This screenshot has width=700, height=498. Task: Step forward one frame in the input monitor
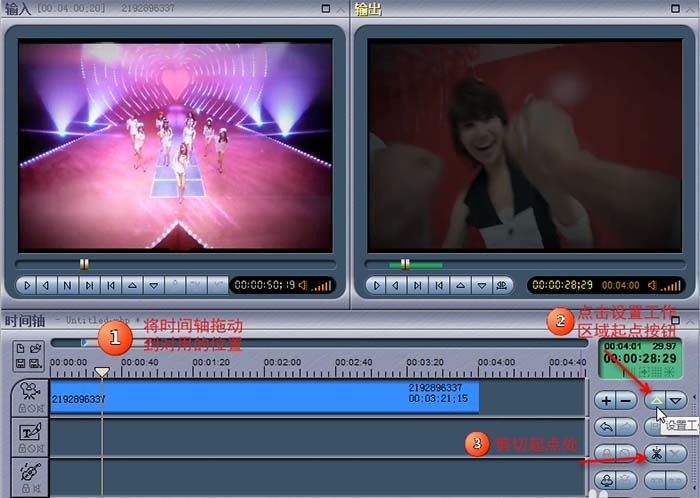[x=89, y=285]
